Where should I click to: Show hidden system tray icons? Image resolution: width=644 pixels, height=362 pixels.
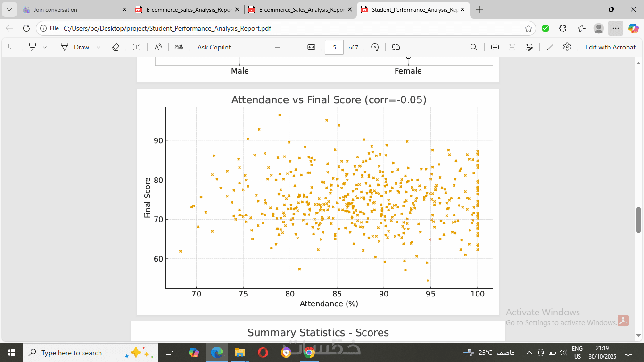(529, 353)
